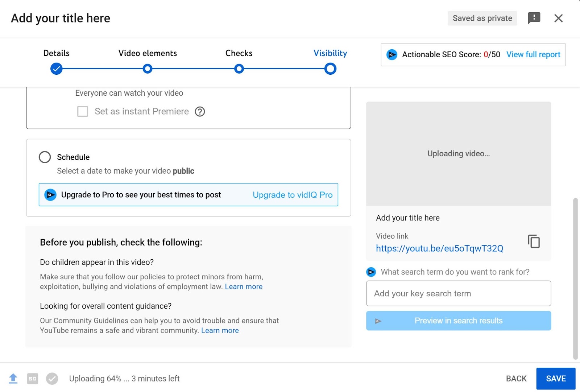Click the vertical scrollbar on the right
580x392 pixels.
(575, 278)
